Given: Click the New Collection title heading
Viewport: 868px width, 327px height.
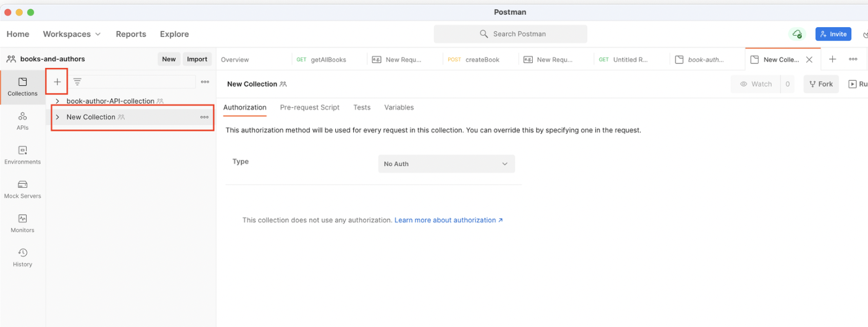Looking at the screenshot, I should 252,84.
